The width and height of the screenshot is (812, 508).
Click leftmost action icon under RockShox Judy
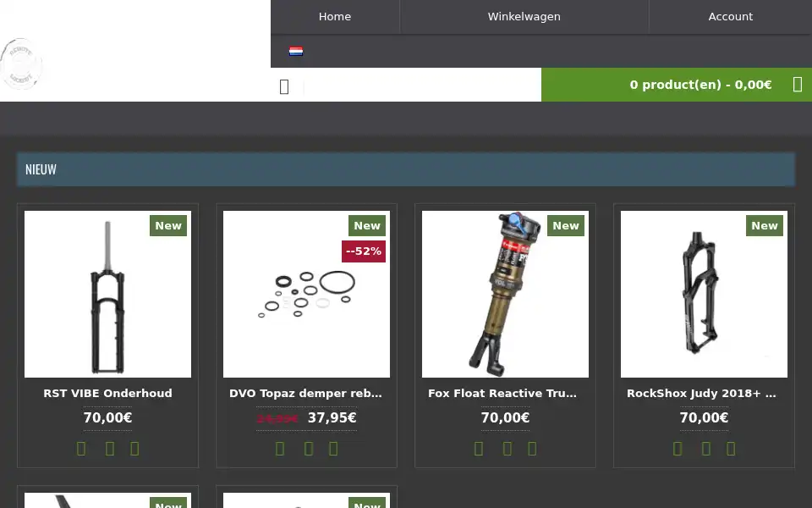tap(678, 449)
